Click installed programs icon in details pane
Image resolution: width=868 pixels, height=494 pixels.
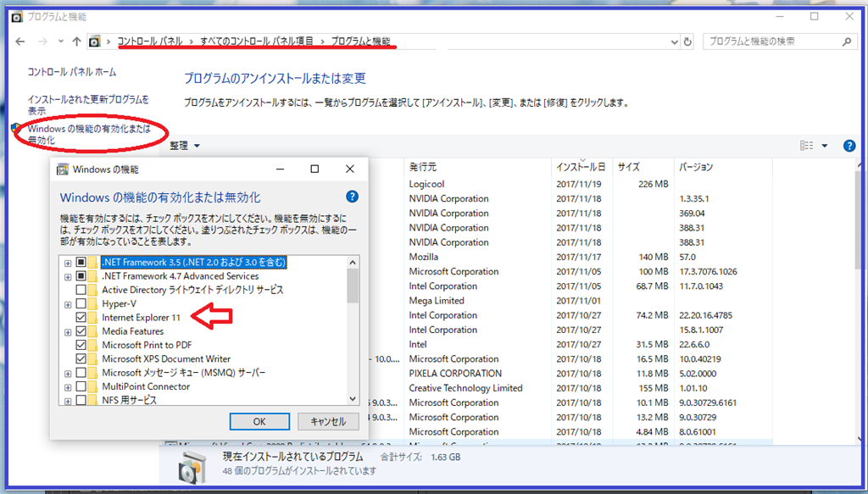194,468
